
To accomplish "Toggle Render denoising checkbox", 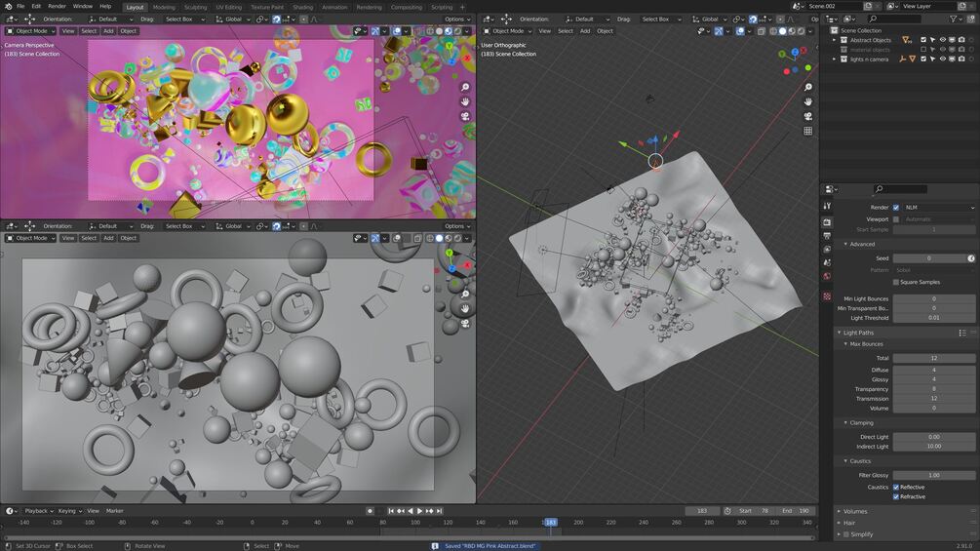I will click(x=896, y=208).
